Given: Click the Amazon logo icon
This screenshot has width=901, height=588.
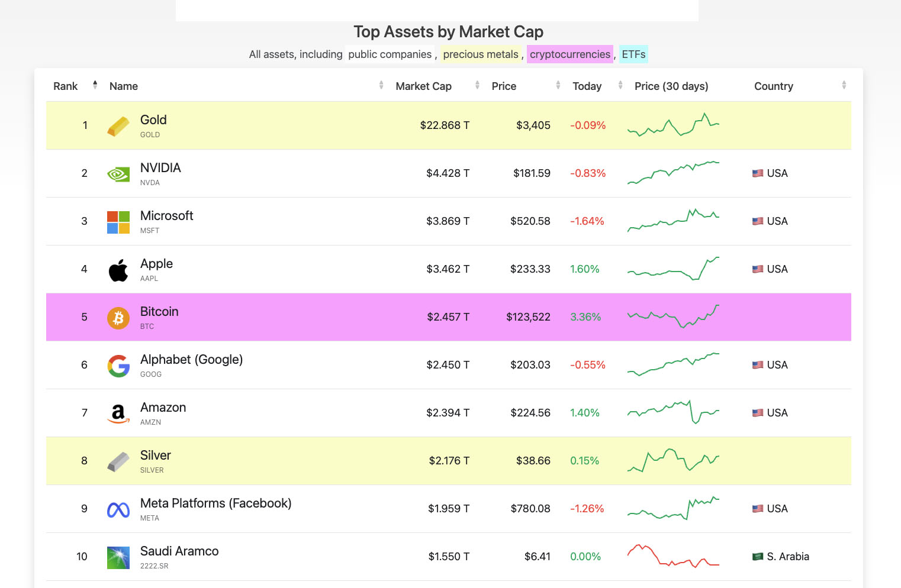Looking at the screenshot, I should click(118, 413).
